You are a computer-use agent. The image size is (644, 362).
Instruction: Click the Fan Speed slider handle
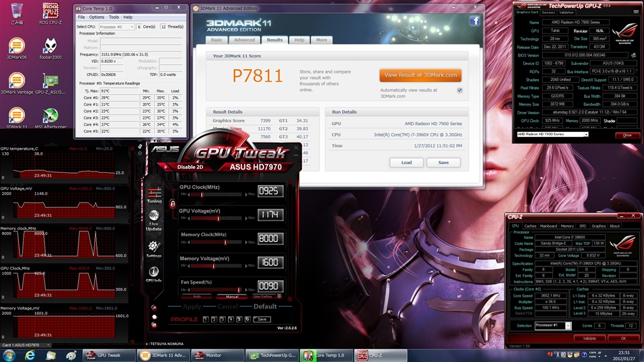[238, 290]
